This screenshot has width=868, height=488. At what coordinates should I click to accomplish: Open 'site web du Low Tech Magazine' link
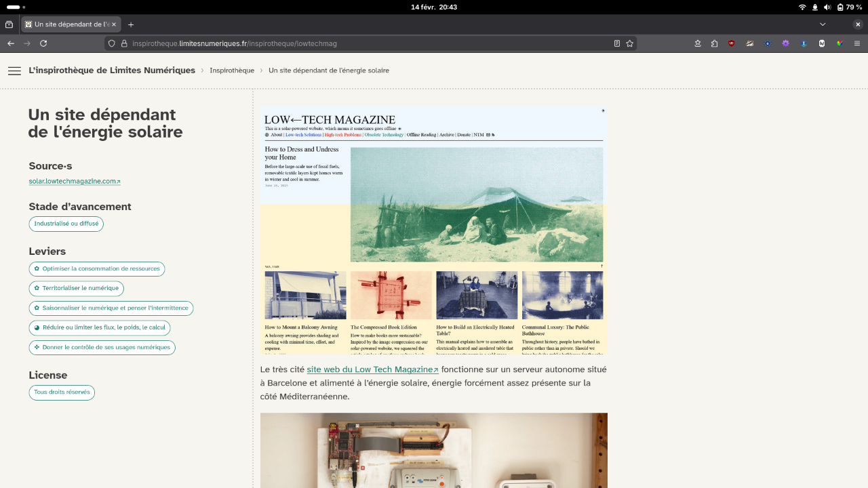pos(372,370)
